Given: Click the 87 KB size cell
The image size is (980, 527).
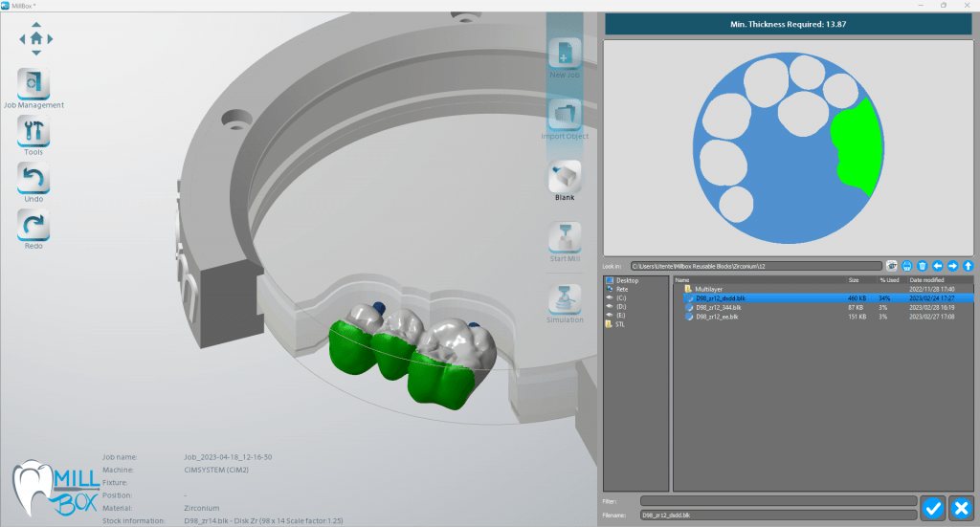Looking at the screenshot, I should pos(857,307).
